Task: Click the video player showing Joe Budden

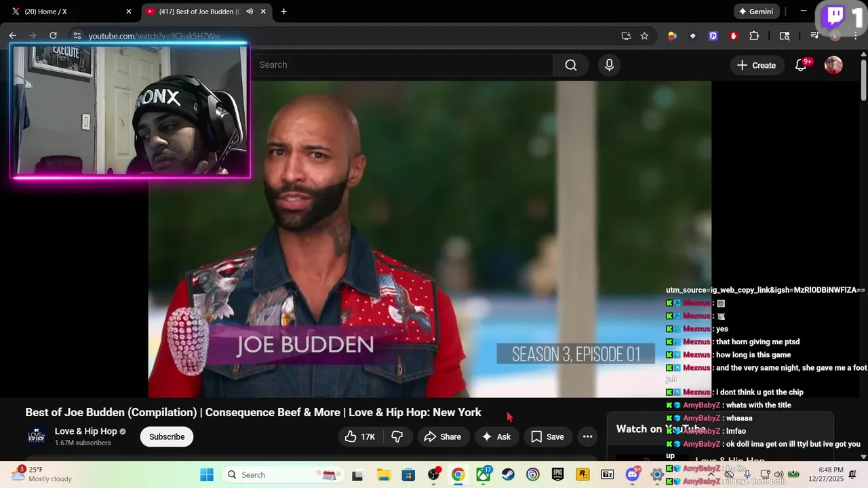Action: coord(430,239)
